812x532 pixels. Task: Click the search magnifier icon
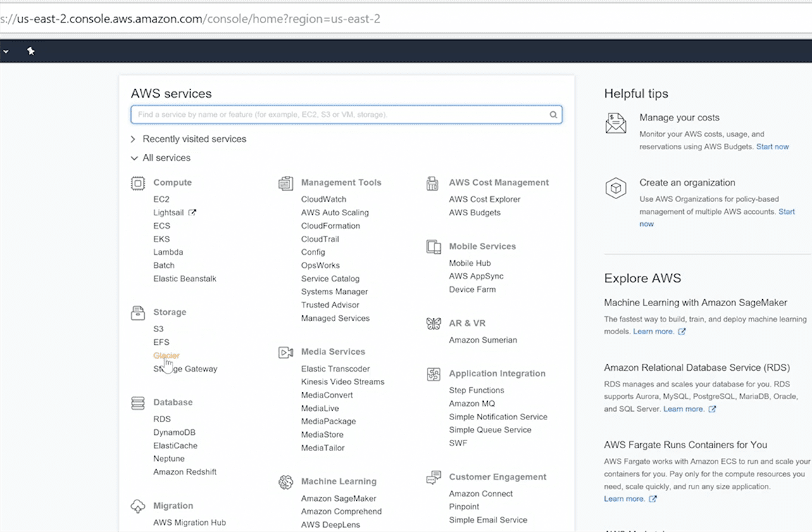click(554, 115)
